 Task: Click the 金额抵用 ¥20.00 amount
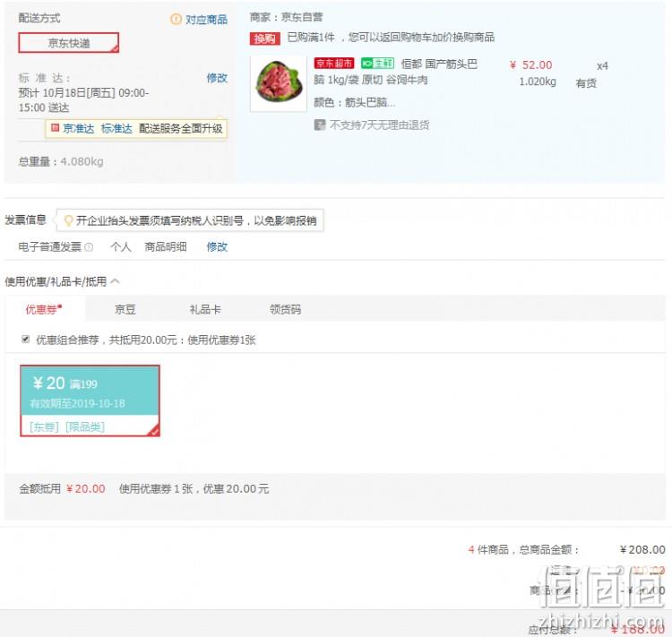point(86,488)
